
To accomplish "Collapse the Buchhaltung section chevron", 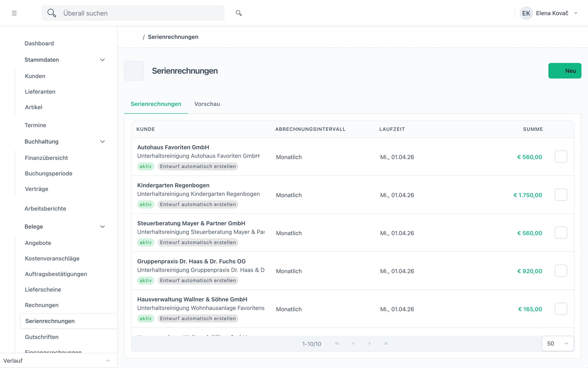I will [x=102, y=142].
